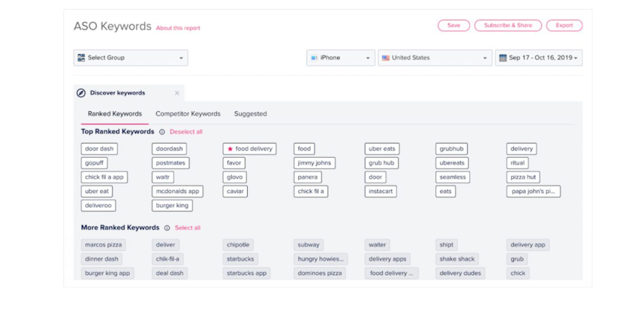Select the shipt keyword

[x=447, y=245]
